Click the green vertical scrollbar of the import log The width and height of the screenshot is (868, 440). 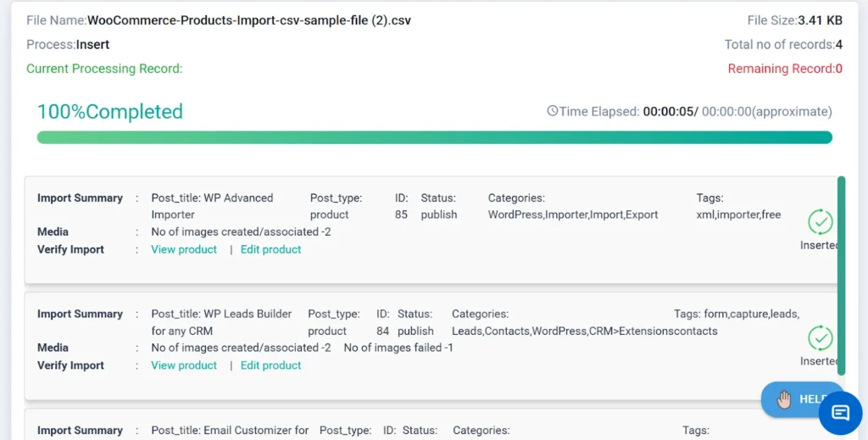pos(841,276)
